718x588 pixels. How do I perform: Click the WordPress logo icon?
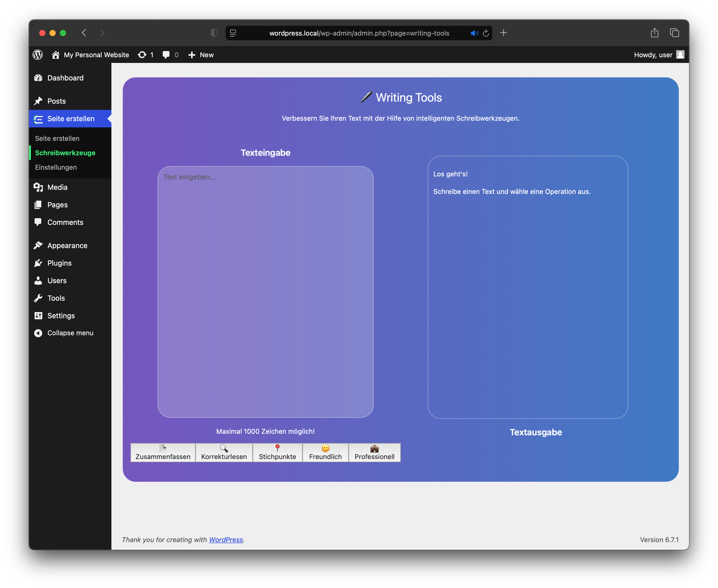tap(38, 55)
